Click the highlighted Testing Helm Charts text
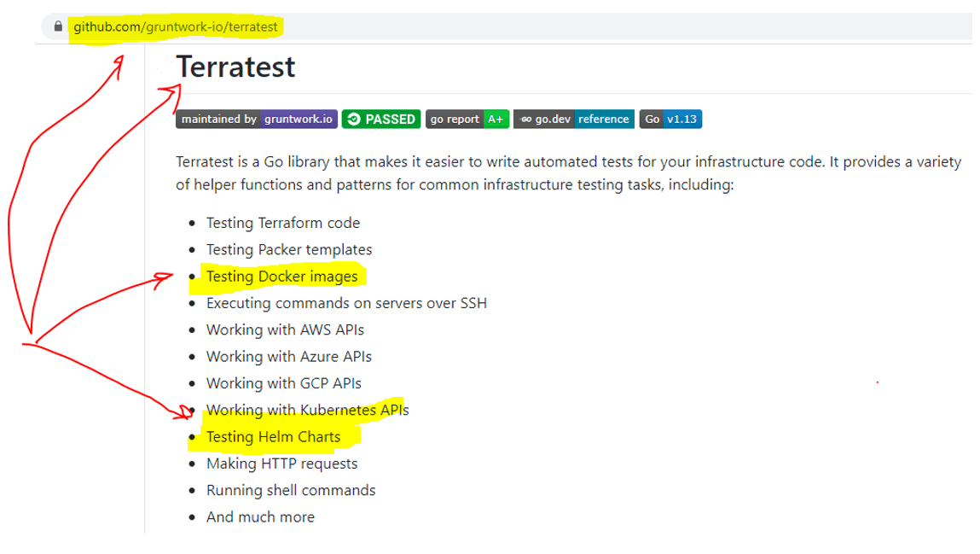The height and width of the screenshot is (554, 980). pyautogui.click(x=273, y=436)
